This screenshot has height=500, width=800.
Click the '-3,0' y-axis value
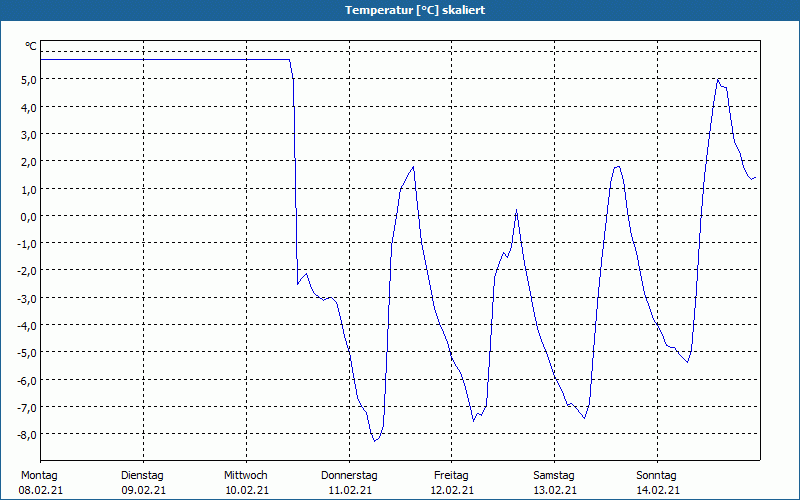(x=27, y=298)
